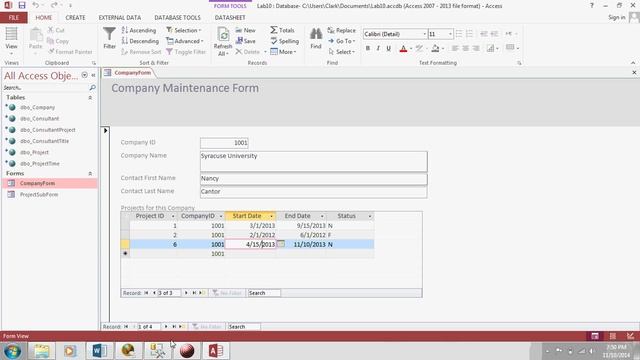The image size is (640, 360).
Task: Click Replace in Find group
Action: [x=342, y=30]
